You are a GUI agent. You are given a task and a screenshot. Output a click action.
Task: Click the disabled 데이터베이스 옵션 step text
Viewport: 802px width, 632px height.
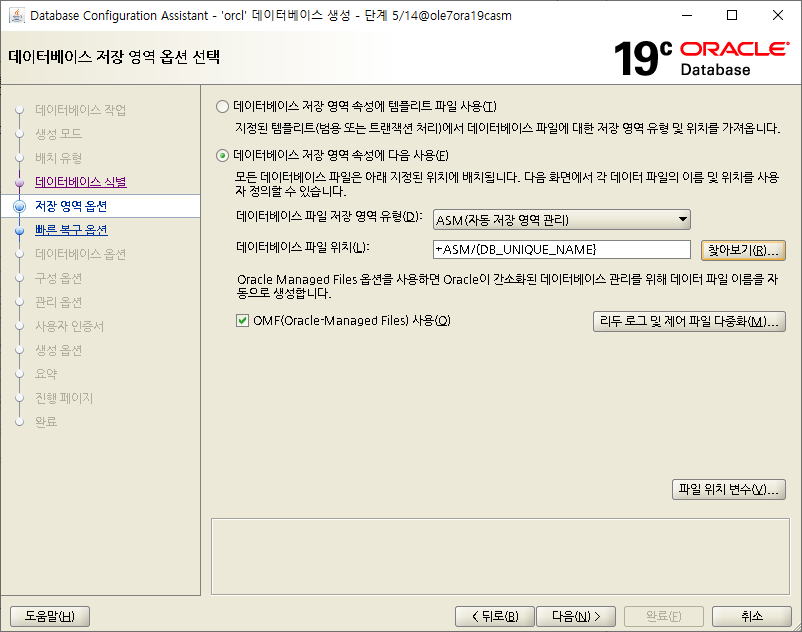[x=80, y=254]
